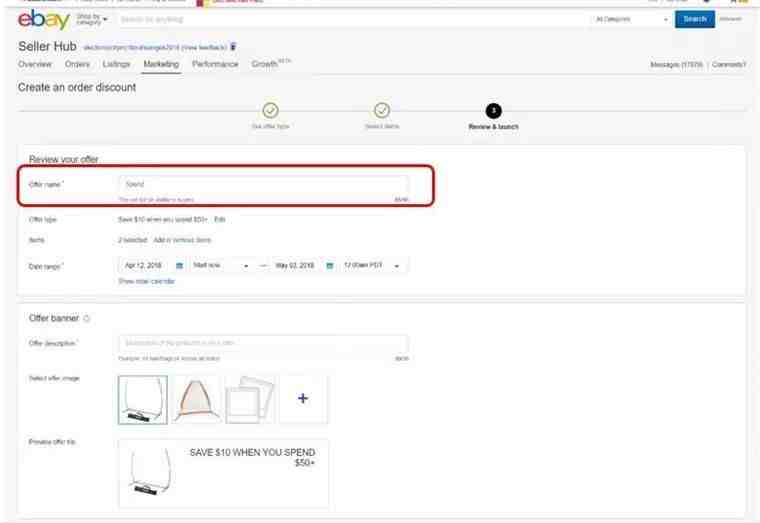Switch to the Listings tab
Viewport: 760px width, 523px height.
click(116, 64)
